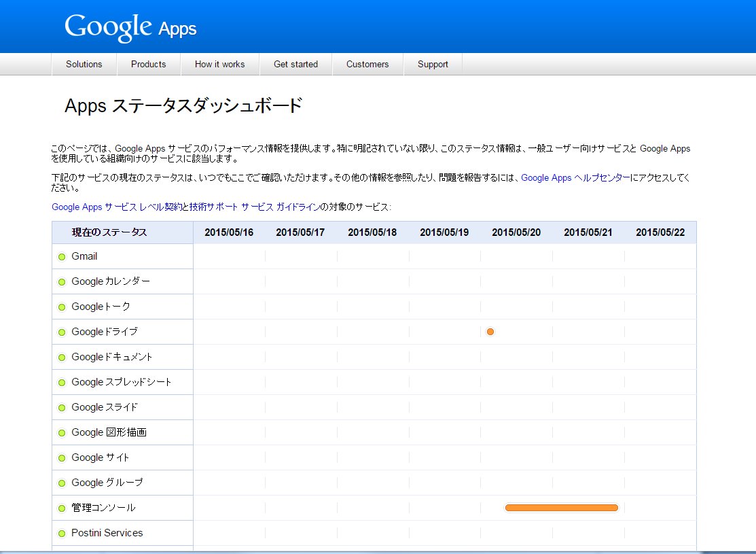The height and width of the screenshot is (554, 756).
Task: Click the Google 図形描画 service name
Action: click(x=109, y=432)
